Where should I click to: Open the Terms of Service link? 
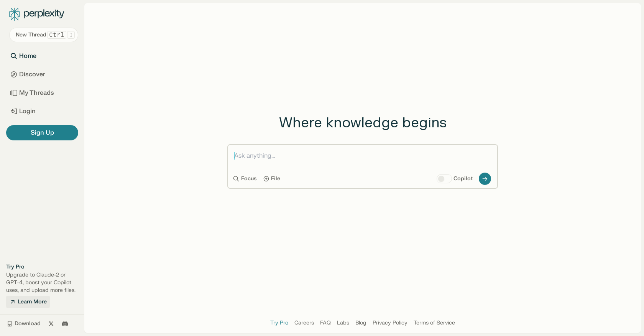(434, 323)
